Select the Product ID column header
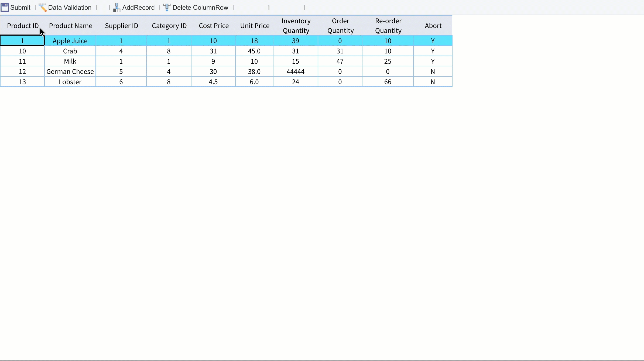Screen dimensions: 644x361 point(23,26)
